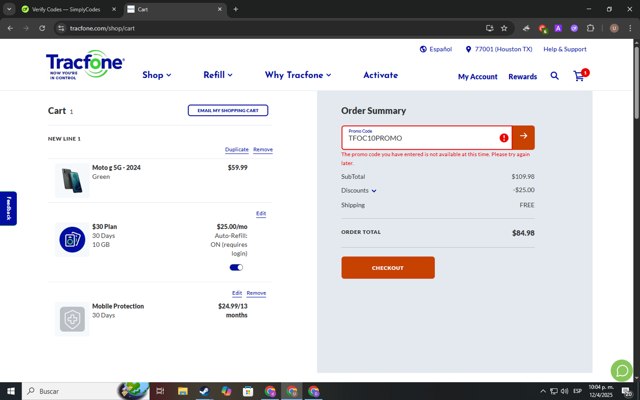Click Email My Shopping Cart
Image resolution: width=640 pixels, height=400 pixels.
click(x=228, y=110)
